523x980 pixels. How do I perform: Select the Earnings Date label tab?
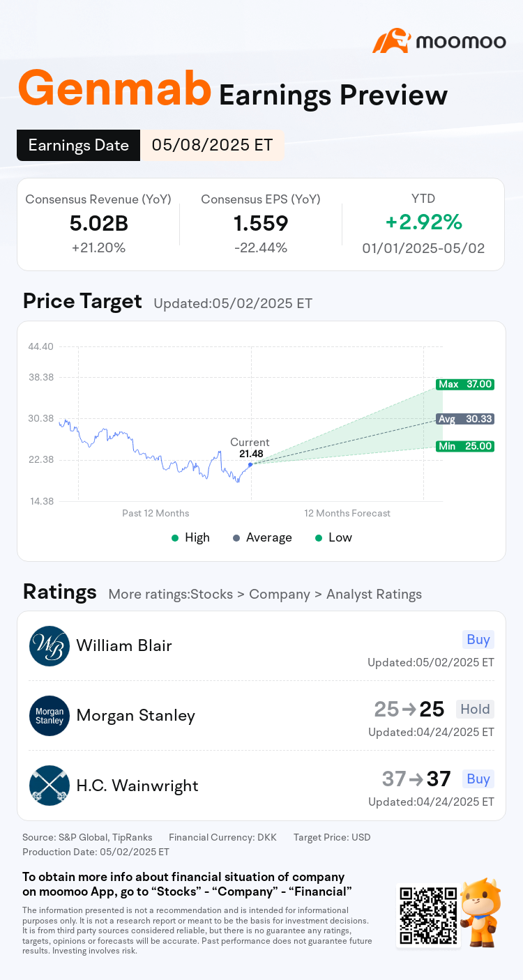coord(78,145)
